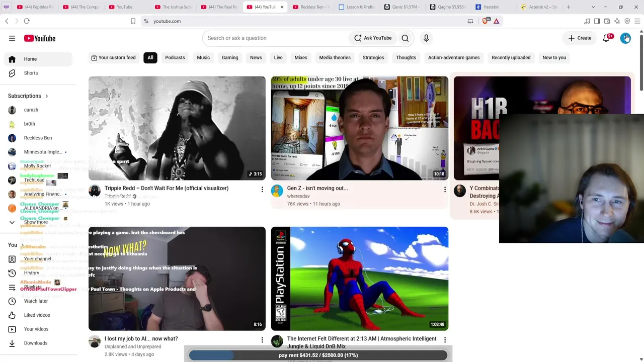Click the YouTube logo

pos(39,38)
